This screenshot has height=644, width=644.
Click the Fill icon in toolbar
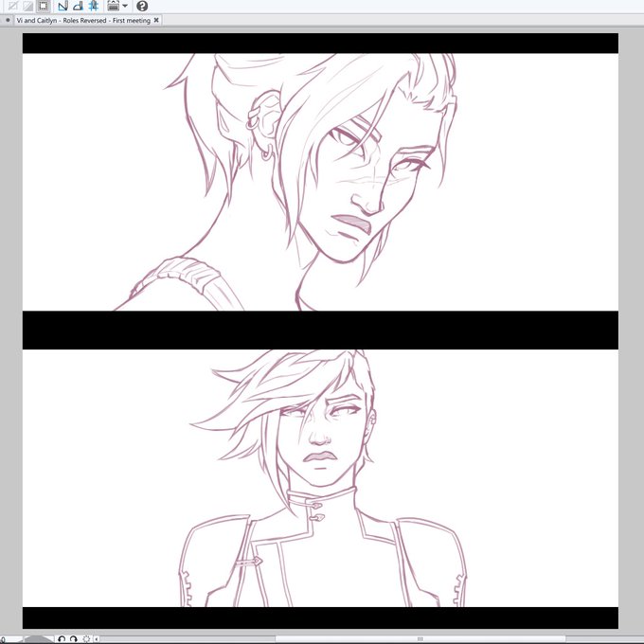[x=27, y=6]
